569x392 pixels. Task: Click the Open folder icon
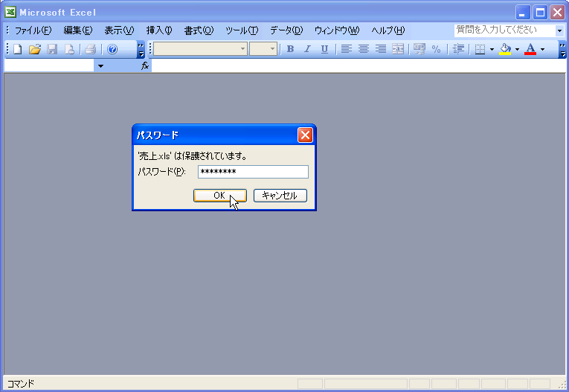[35, 49]
